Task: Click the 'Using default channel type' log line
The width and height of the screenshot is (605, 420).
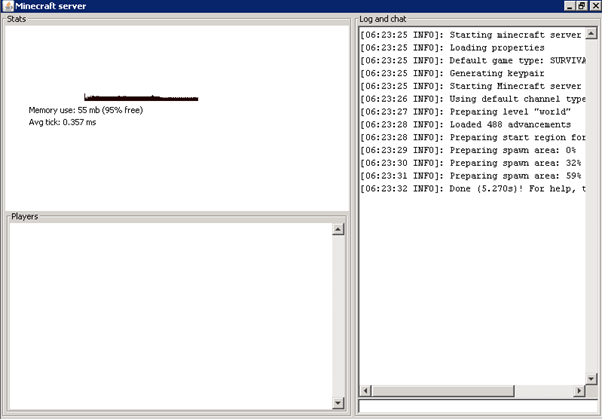Action: [x=473, y=99]
